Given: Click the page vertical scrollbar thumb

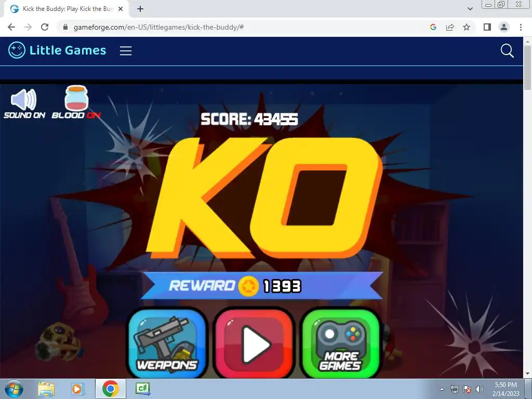Looking at the screenshot, I should (527, 67).
